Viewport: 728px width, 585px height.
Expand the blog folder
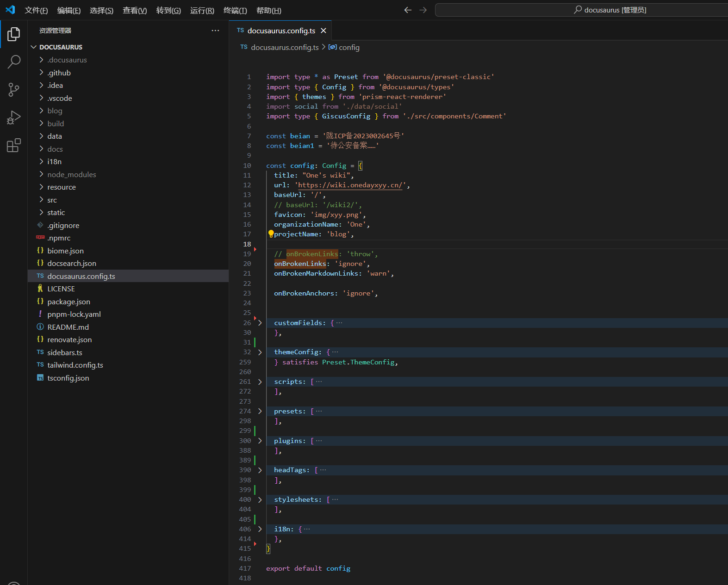(x=128, y=111)
